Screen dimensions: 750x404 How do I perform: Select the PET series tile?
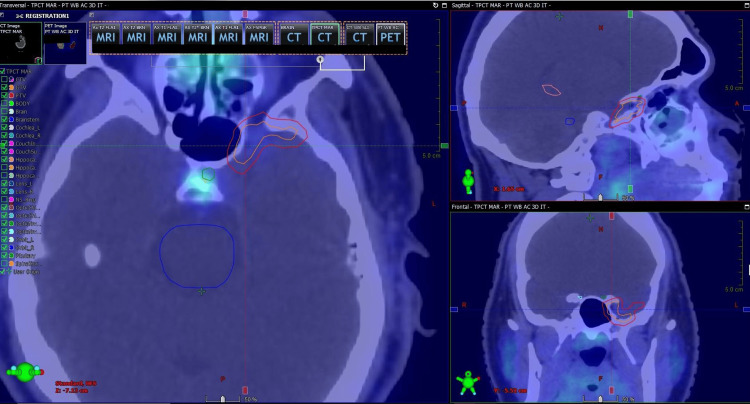(390, 34)
